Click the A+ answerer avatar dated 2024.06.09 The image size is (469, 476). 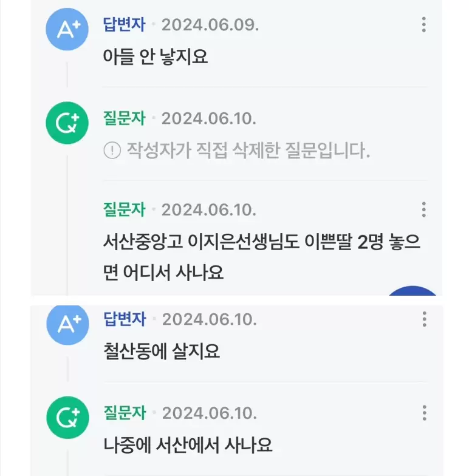[x=67, y=29]
